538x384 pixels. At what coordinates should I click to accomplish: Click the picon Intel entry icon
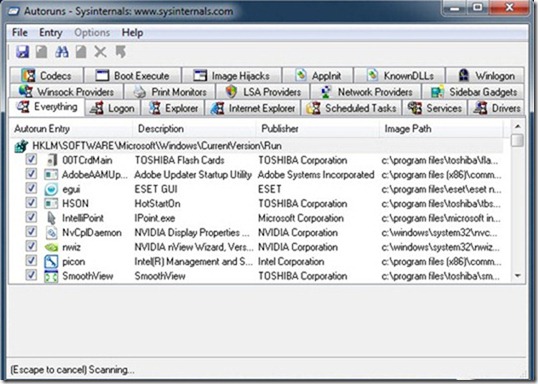[51, 261]
